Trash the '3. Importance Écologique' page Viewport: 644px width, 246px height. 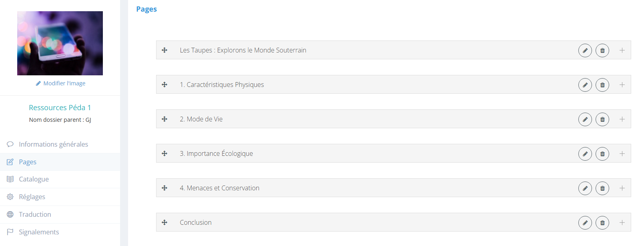click(602, 154)
